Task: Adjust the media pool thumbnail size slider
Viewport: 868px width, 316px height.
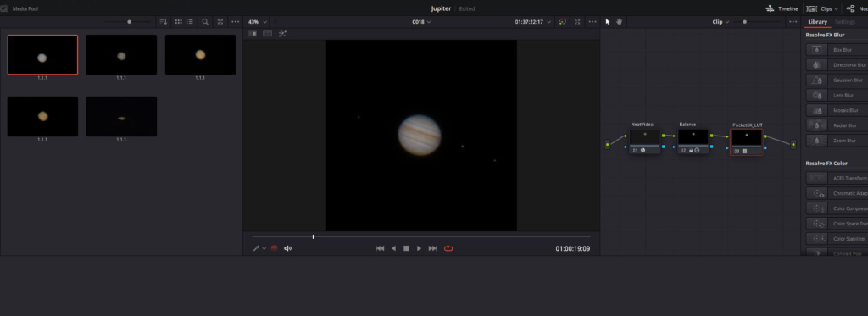Action: click(x=130, y=21)
